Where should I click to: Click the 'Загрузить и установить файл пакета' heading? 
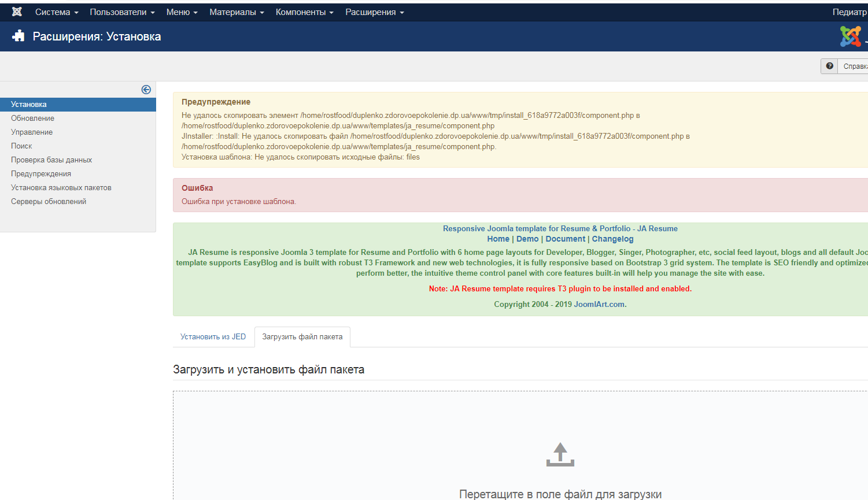268,370
